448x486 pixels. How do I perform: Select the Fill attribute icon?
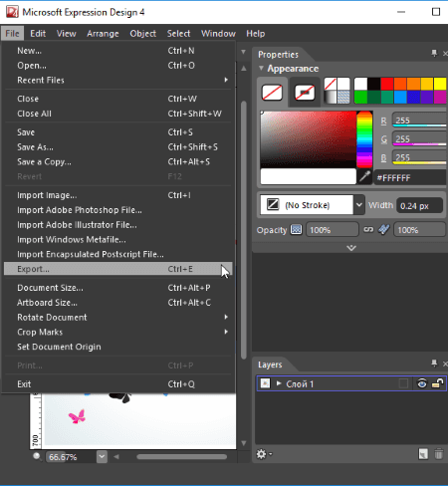[272, 93]
